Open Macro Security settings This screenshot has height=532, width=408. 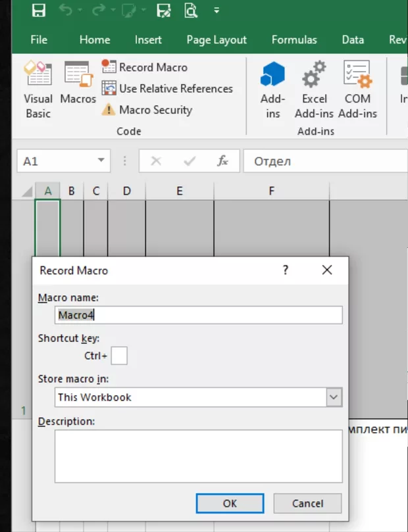tap(147, 110)
